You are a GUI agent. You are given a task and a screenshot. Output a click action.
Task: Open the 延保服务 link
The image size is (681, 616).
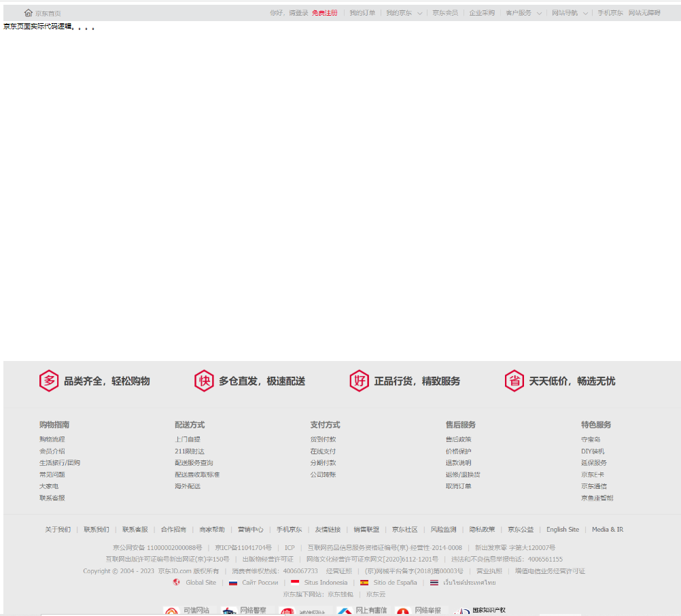pyautogui.click(x=594, y=462)
